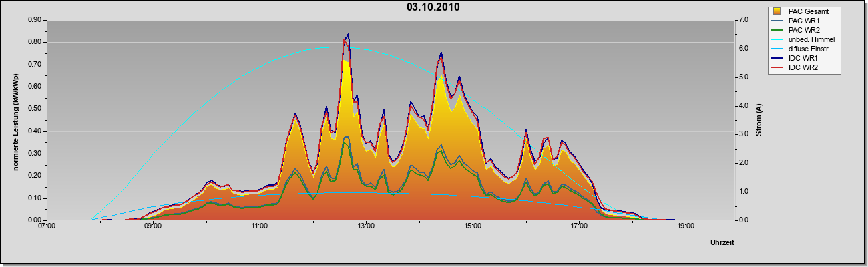
Task: Click the 0.50 left axis value
Action: [x=35, y=109]
